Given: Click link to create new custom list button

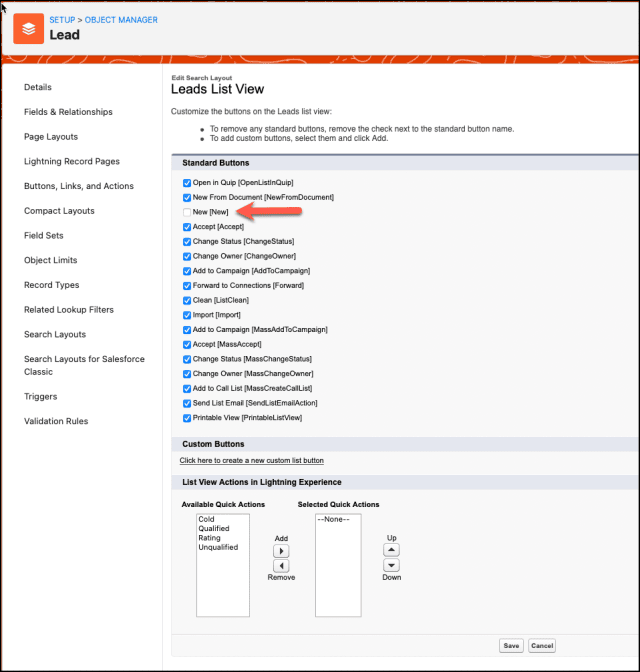Looking at the screenshot, I should pyautogui.click(x=251, y=460).
